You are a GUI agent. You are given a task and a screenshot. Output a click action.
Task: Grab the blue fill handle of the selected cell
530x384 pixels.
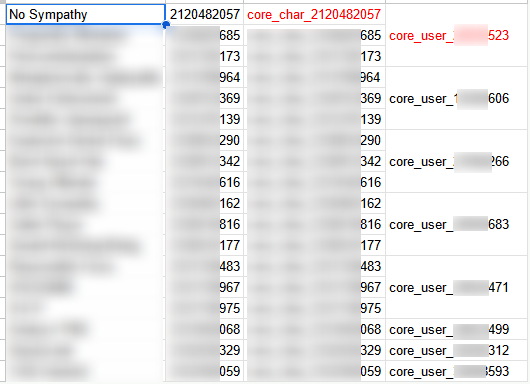pos(166,25)
